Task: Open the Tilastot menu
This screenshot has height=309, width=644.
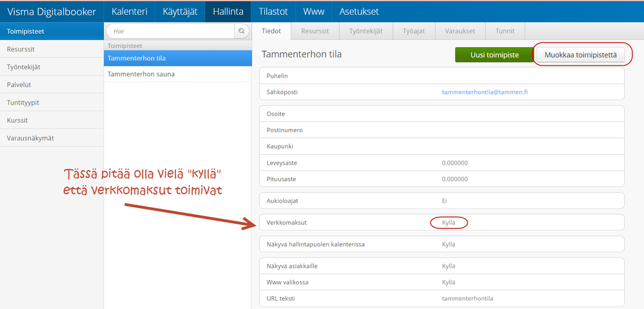Action: tap(273, 12)
